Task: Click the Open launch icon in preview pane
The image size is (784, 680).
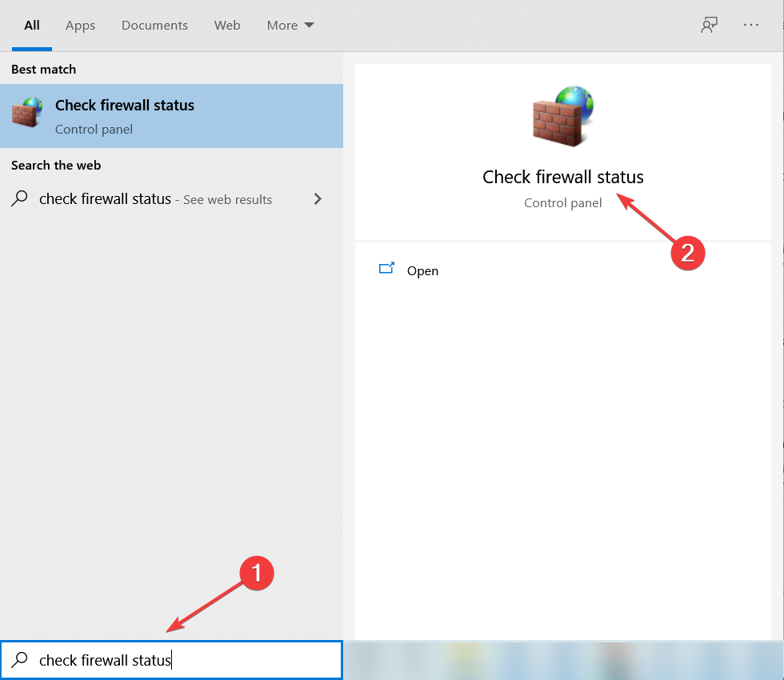Action: tap(386, 269)
